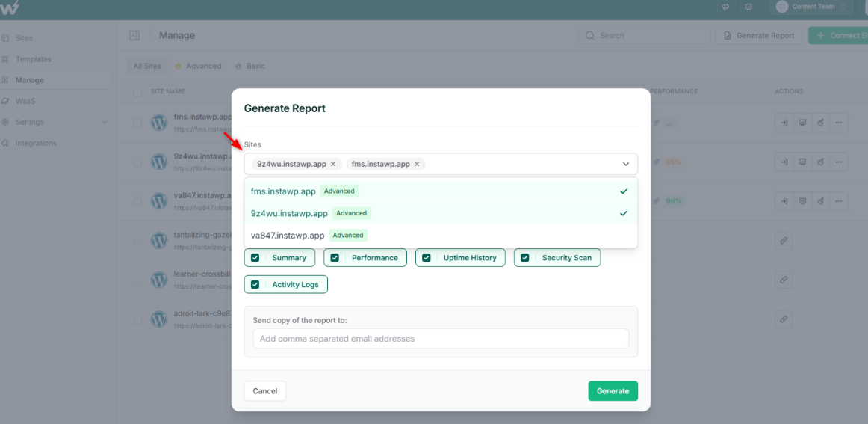Uncheck the Summary report section

[x=255, y=258]
